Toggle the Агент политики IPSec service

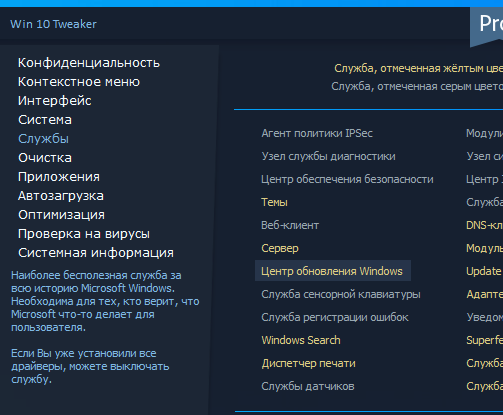click(x=317, y=133)
